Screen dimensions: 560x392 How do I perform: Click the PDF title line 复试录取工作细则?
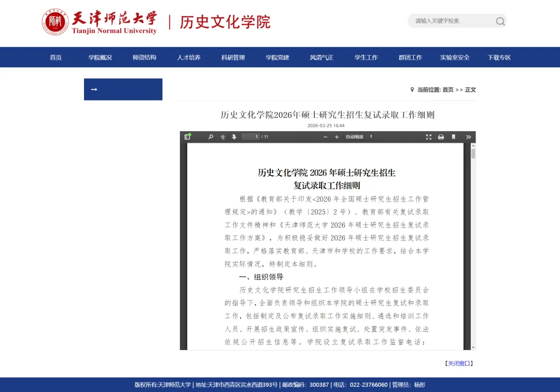[327, 186]
